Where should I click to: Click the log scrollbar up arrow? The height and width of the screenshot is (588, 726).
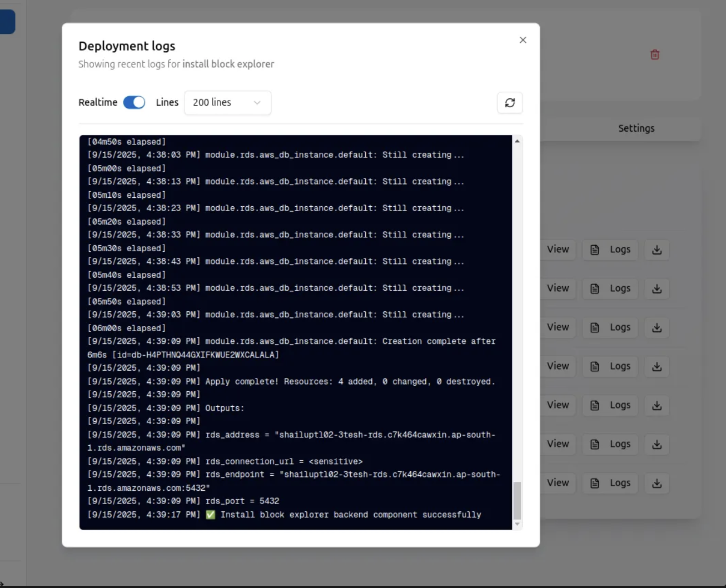coord(517,141)
